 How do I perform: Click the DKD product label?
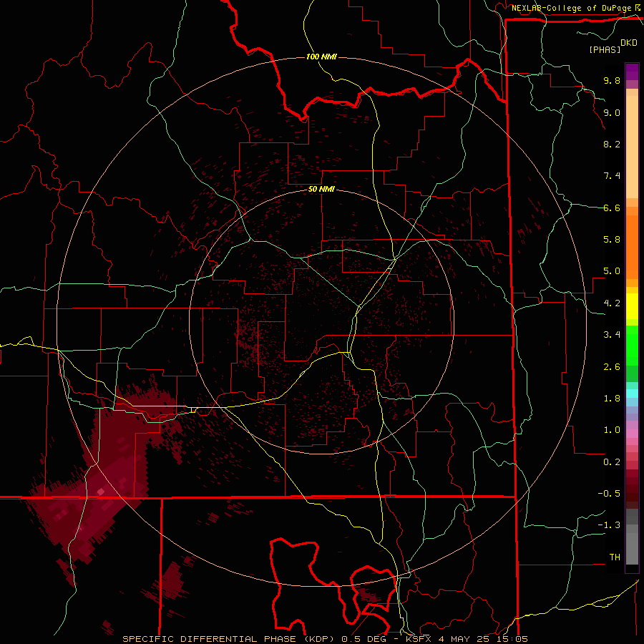pyautogui.click(x=629, y=43)
